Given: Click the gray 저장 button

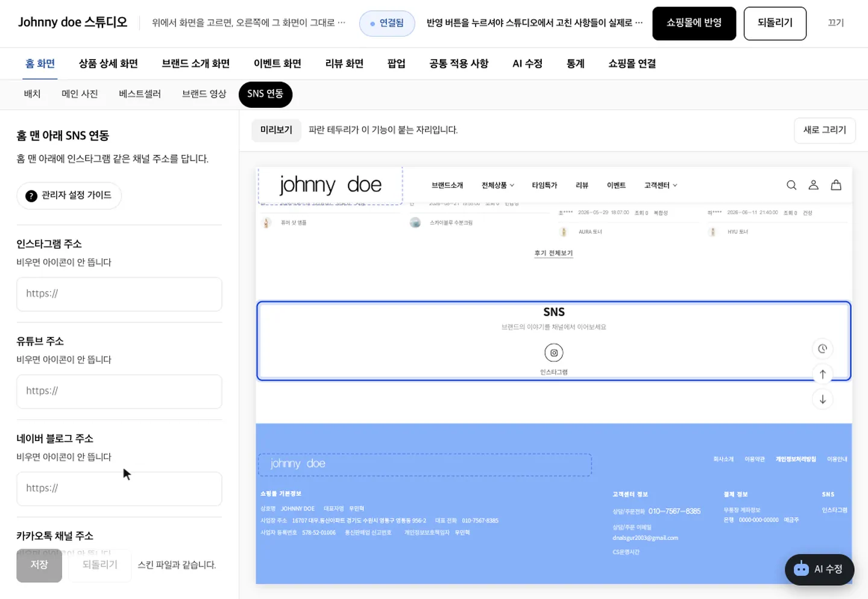Looking at the screenshot, I should (39, 565).
